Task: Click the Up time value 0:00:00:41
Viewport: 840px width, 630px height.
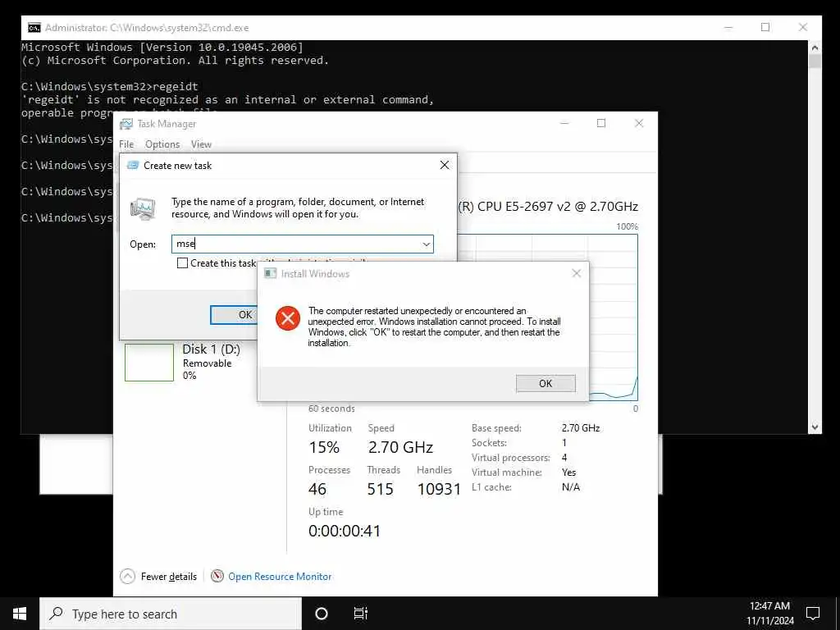Action: 345,531
